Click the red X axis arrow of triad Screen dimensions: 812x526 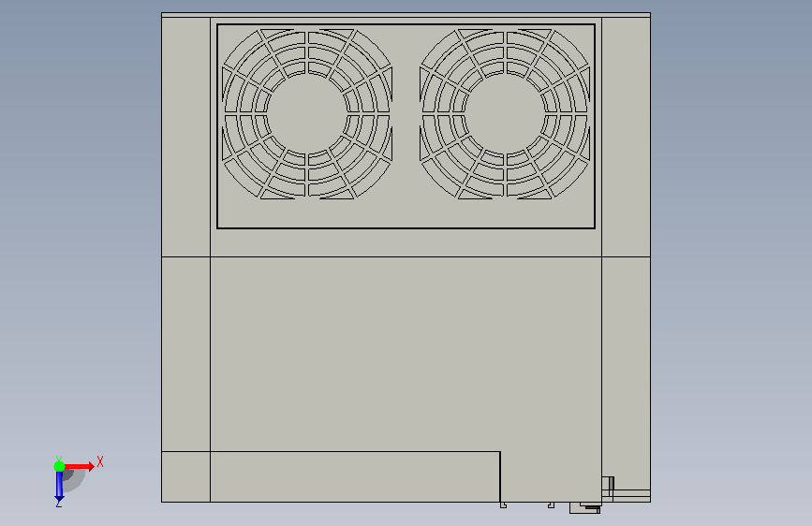pos(80,466)
